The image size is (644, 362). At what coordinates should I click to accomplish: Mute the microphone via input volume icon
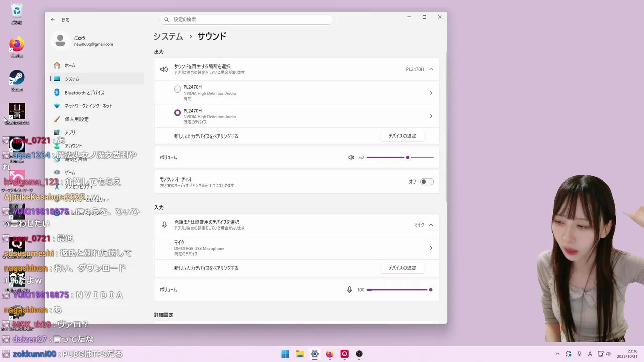[349, 290]
